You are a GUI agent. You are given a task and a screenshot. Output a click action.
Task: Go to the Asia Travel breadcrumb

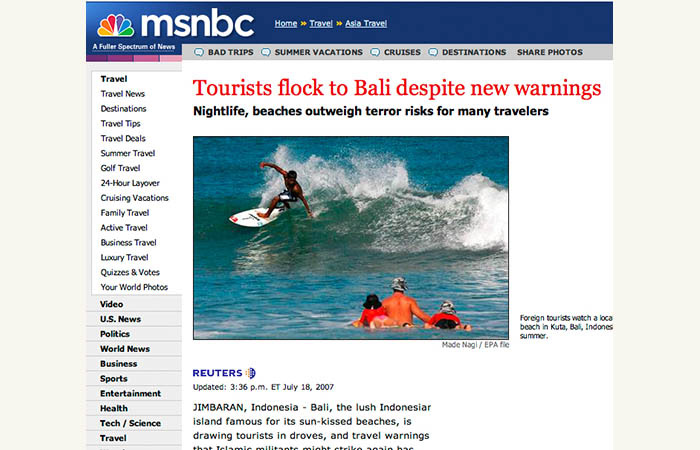click(x=366, y=24)
